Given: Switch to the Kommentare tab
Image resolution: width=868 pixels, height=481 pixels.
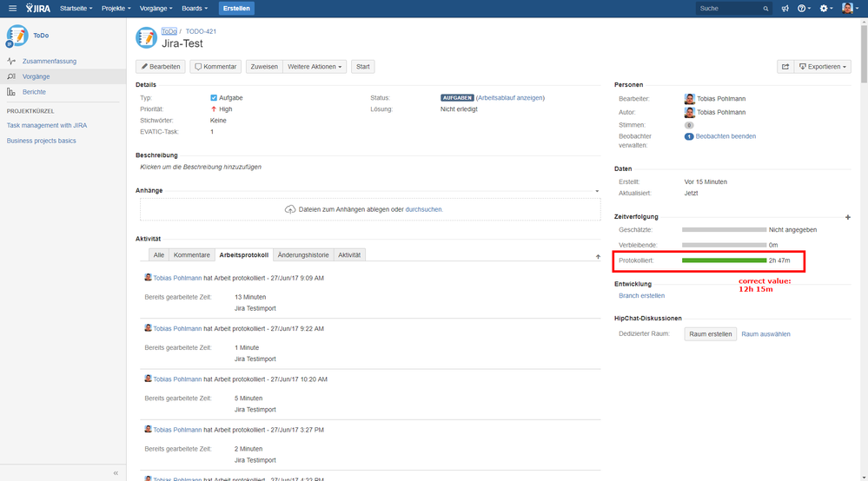Looking at the screenshot, I should pos(191,255).
